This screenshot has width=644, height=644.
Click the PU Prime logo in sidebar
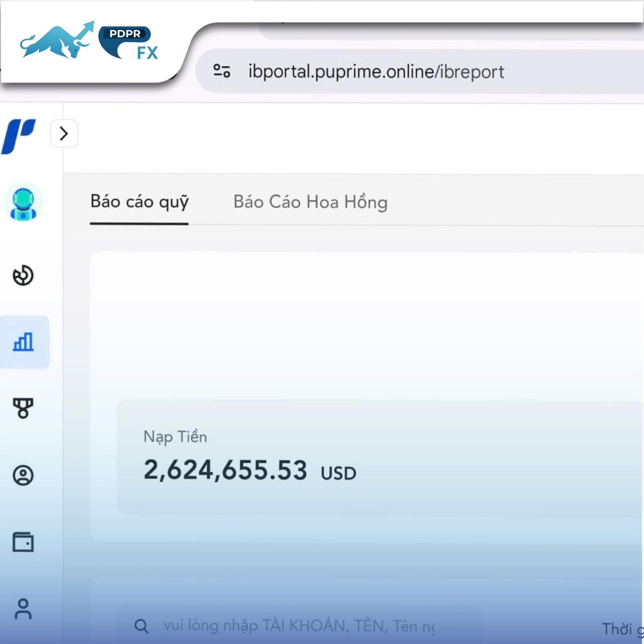(18, 136)
